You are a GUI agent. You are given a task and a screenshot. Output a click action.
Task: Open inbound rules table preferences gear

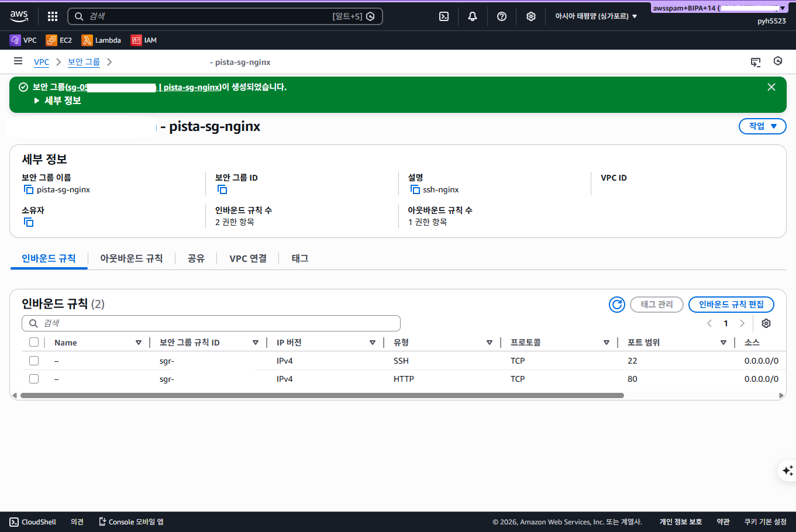766,323
